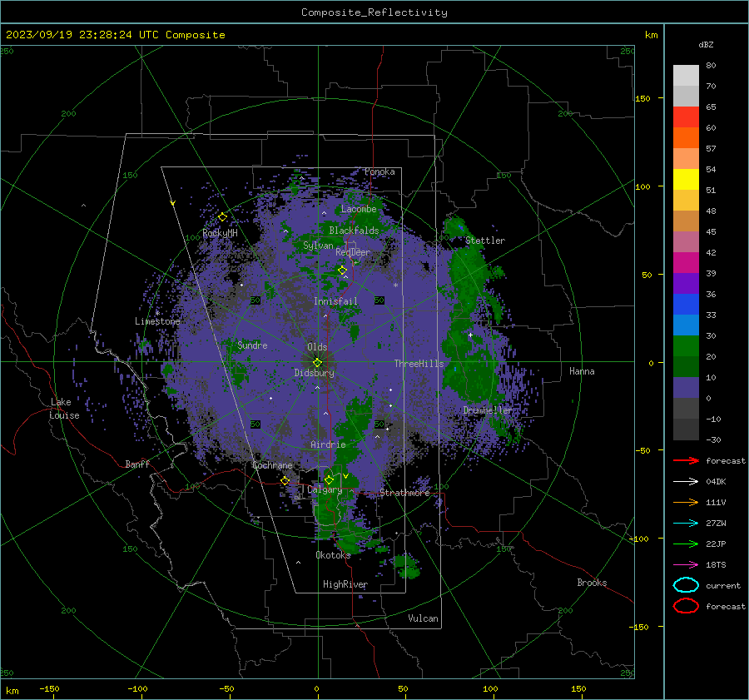The image size is (749, 700).
Task: Click the yellow diamond marker above Calgary
Action: [x=329, y=479]
